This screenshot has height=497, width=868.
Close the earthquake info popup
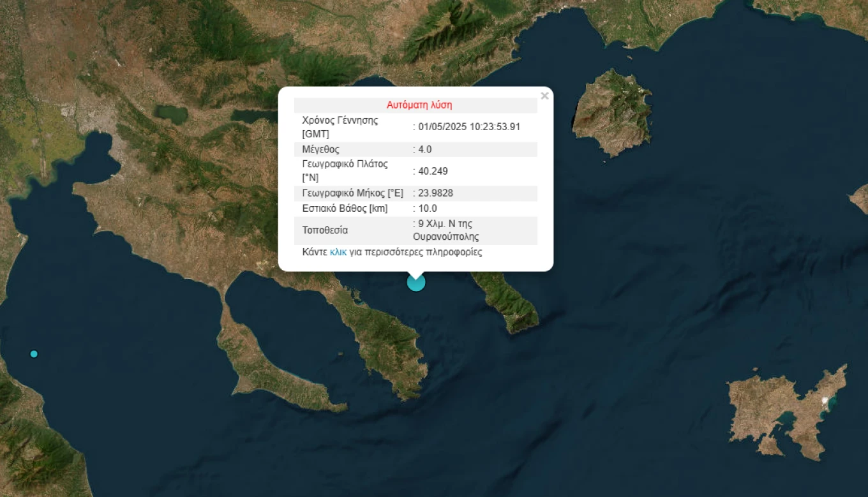click(544, 96)
